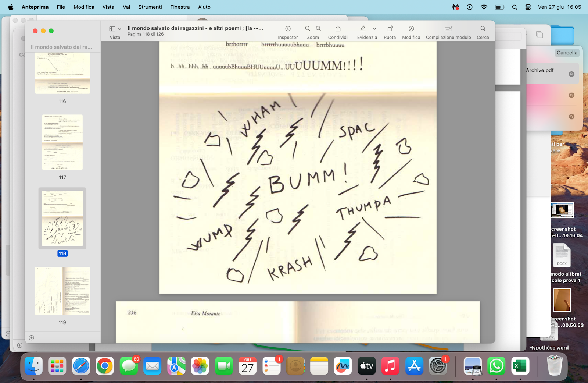Open Compilazione modulo form filling
Viewport: 588px width, 383px height.
tap(448, 29)
